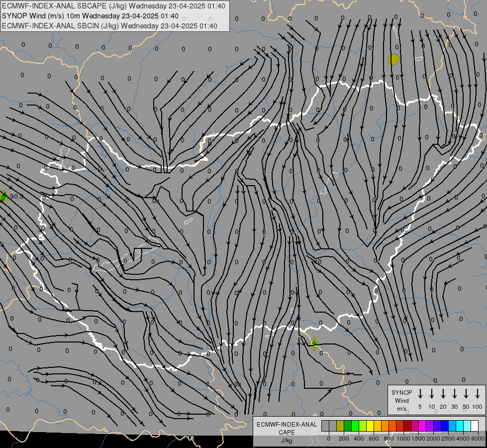This screenshot has height=448, width=487.
Task: Select the dark green CAPE swatch
Action: tap(348, 426)
